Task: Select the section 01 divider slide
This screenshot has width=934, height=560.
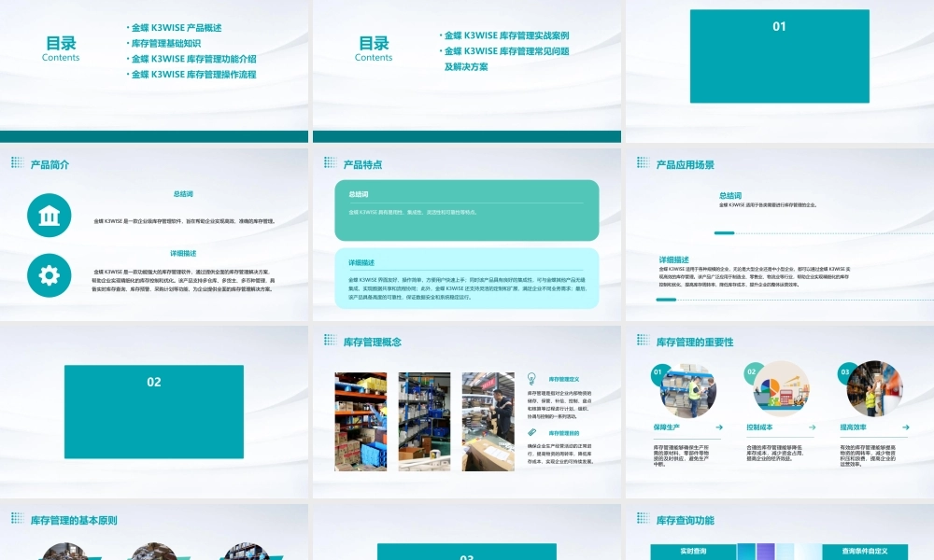Action: click(780, 71)
